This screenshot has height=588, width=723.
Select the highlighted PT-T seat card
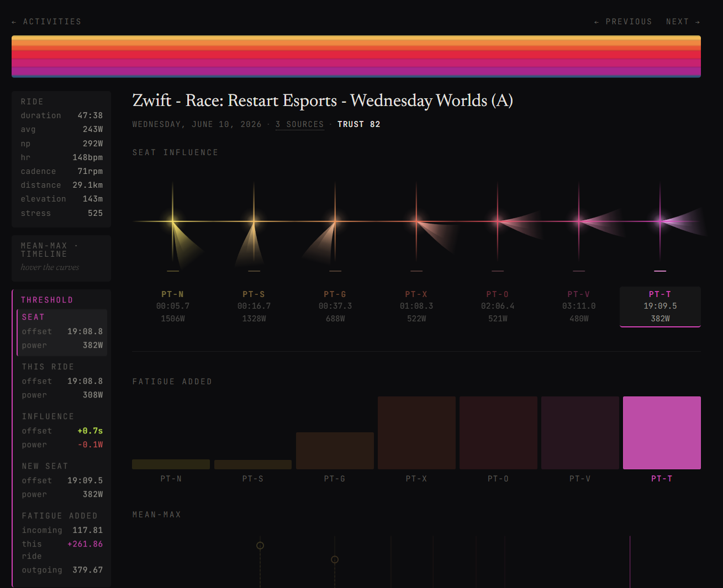(x=660, y=306)
